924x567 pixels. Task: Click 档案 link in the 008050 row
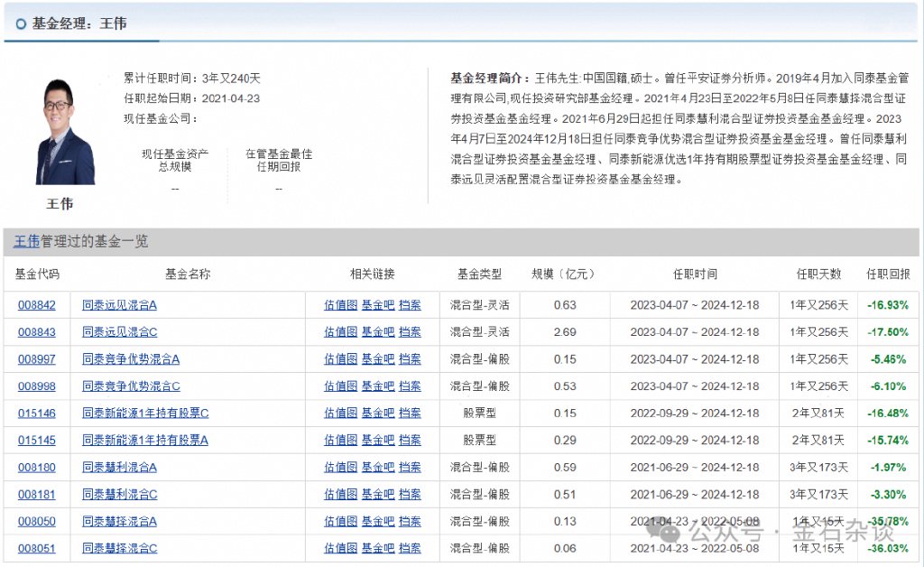coord(411,522)
